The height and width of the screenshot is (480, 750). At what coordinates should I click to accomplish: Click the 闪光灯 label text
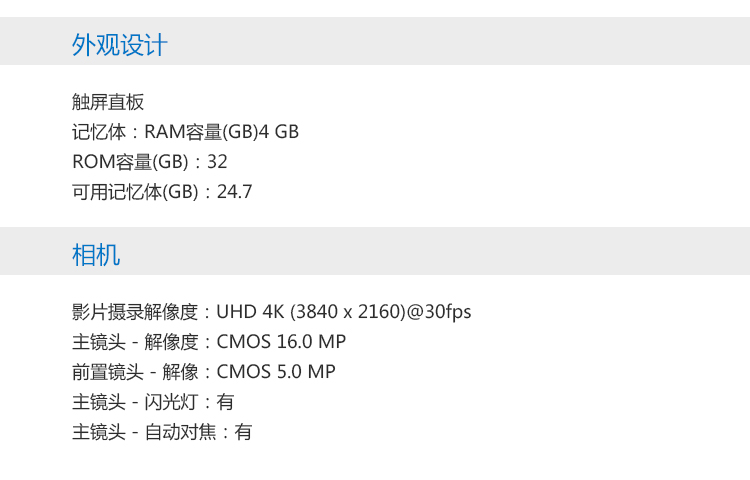point(171,402)
